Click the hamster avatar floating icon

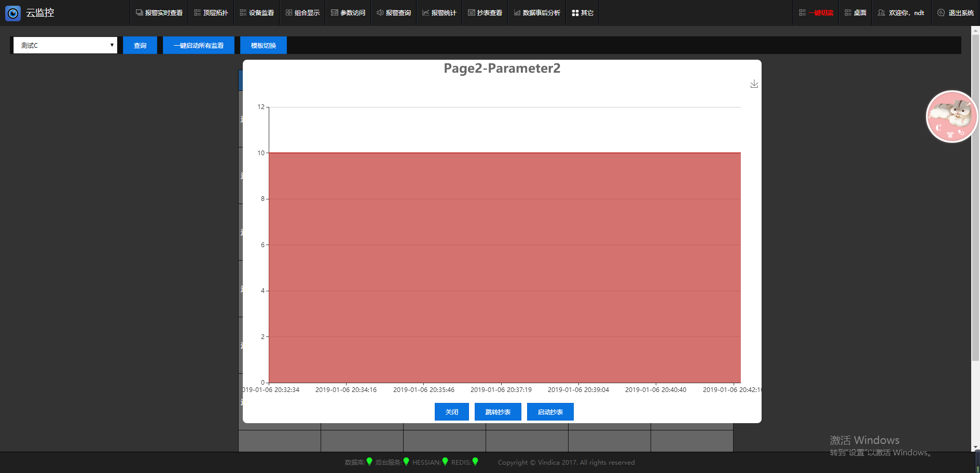pyautogui.click(x=951, y=117)
